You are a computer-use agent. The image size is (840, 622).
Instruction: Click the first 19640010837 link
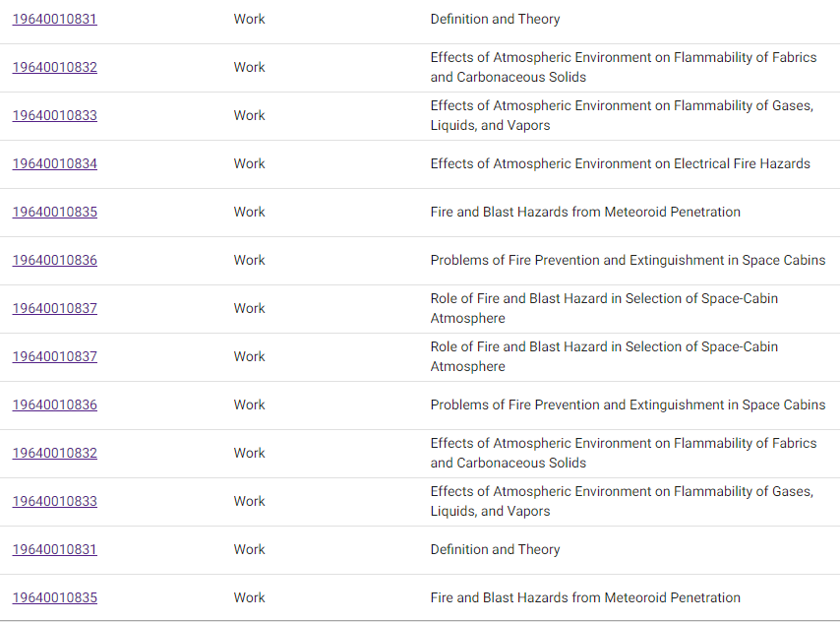pos(55,309)
